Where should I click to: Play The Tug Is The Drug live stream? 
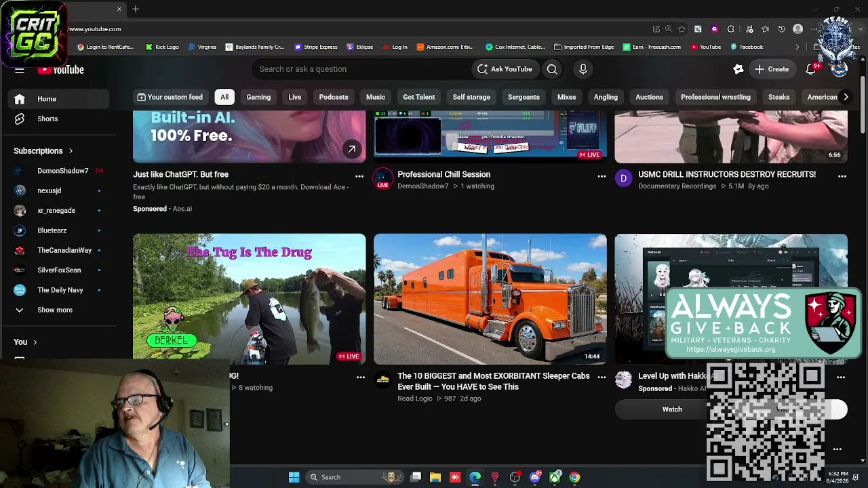click(250, 299)
